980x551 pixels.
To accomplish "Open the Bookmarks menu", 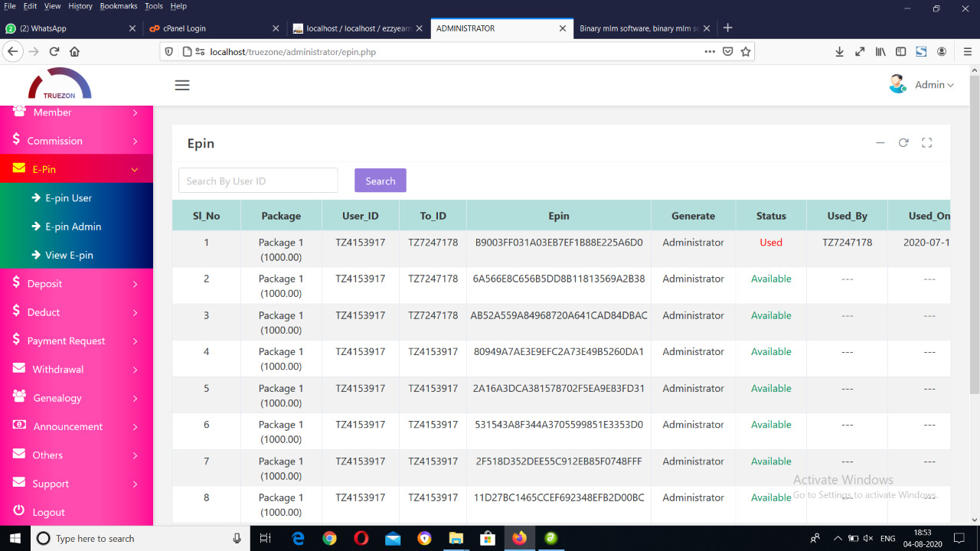I will (118, 6).
